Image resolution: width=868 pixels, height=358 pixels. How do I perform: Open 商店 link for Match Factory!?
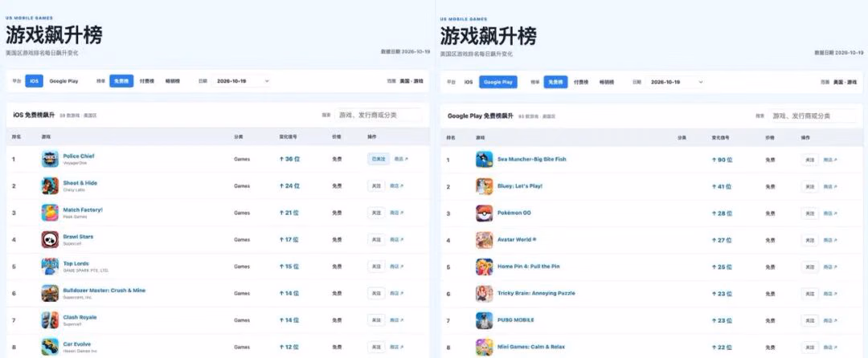point(396,213)
